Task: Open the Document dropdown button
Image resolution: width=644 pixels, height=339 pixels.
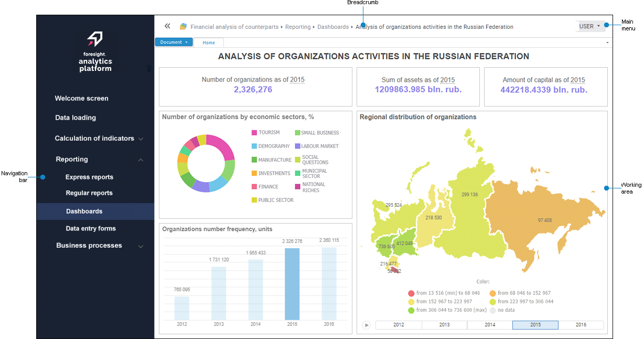Action: coord(174,43)
